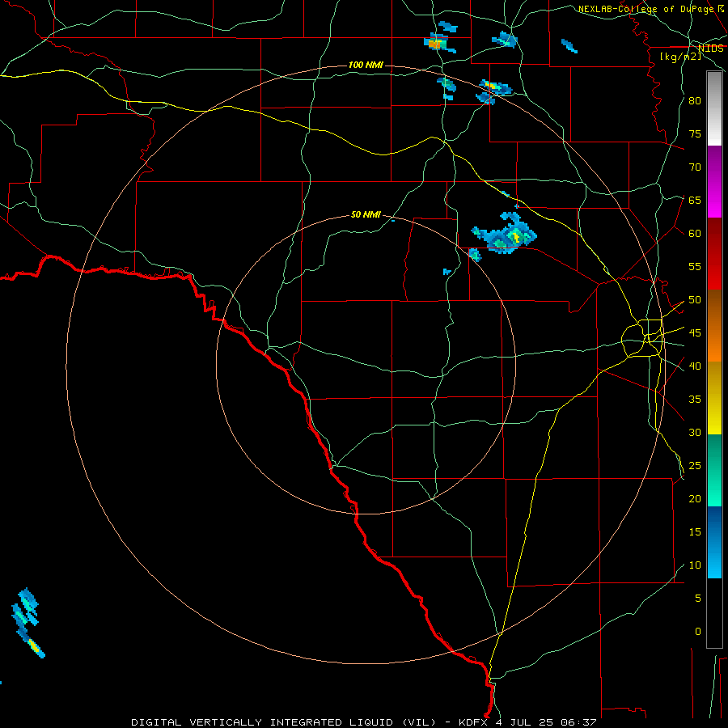Click the 5 value on the legend

(x=698, y=599)
